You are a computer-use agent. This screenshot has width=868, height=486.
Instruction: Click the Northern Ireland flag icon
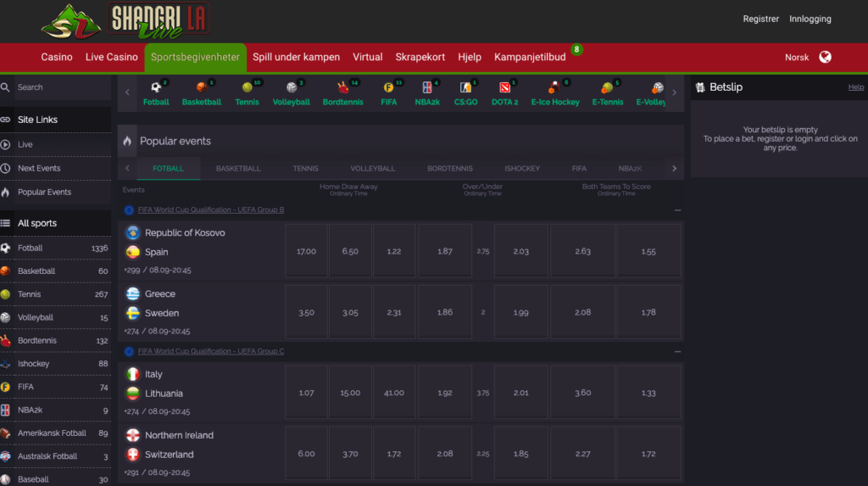(133, 435)
